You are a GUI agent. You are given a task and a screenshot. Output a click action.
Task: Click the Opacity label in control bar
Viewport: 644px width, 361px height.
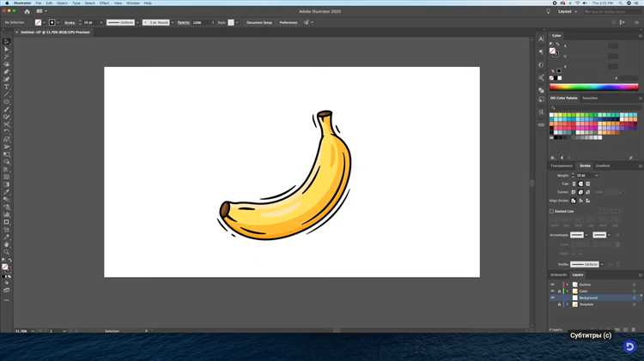pyautogui.click(x=184, y=22)
